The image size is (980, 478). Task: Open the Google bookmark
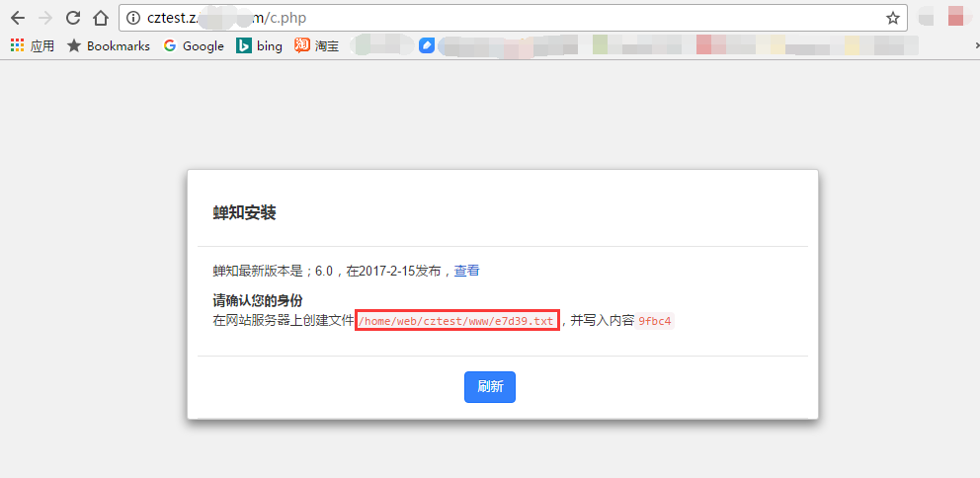[194, 45]
